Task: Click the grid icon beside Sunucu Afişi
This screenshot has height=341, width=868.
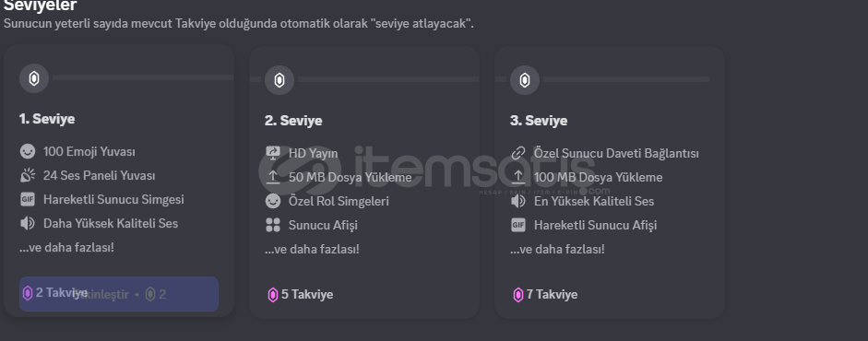Action: pyautogui.click(x=272, y=225)
